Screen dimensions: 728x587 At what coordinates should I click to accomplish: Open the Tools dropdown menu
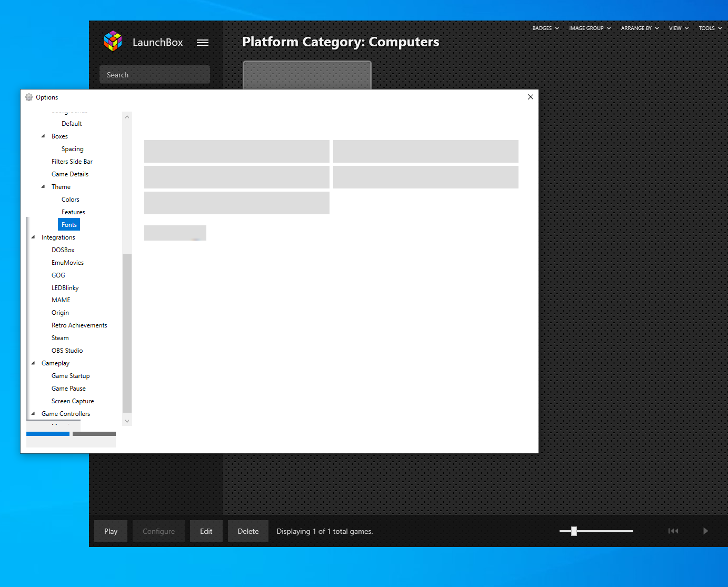coord(711,28)
